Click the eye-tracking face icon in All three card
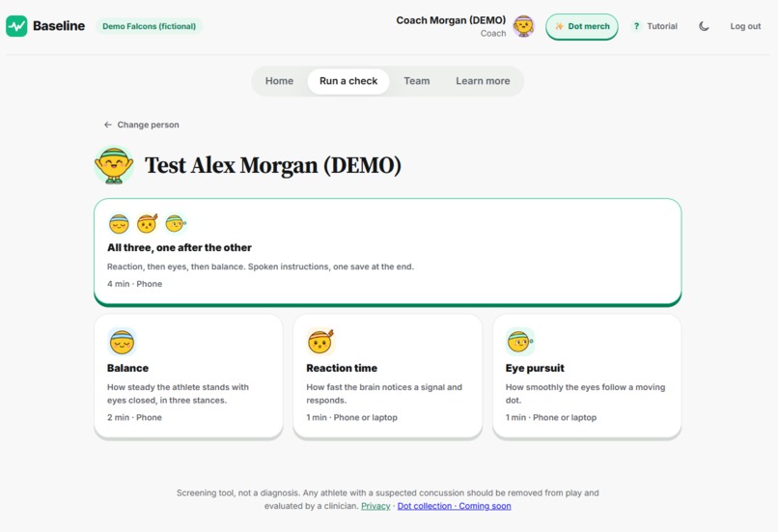The height and width of the screenshot is (532, 778). (x=175, y=224)
